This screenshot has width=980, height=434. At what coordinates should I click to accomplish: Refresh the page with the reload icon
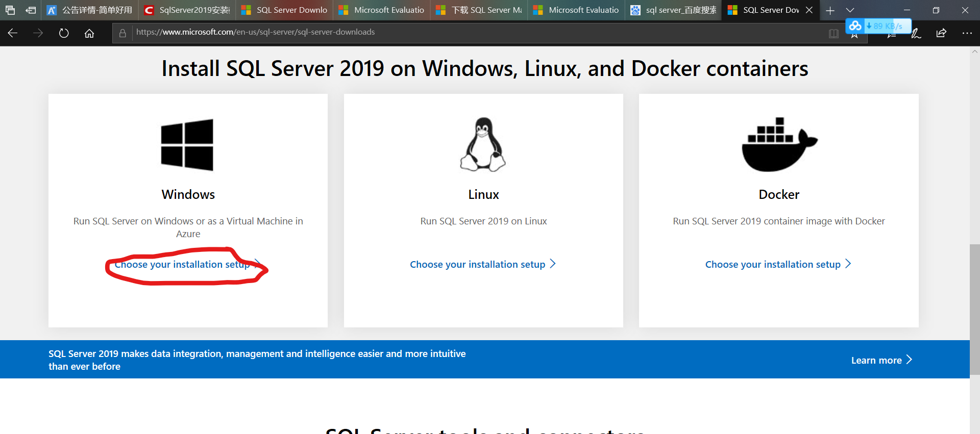coord(64,33)
